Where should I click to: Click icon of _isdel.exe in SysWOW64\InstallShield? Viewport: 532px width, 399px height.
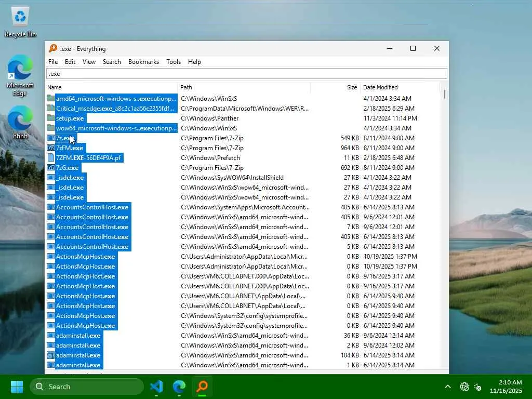[50, 178]
